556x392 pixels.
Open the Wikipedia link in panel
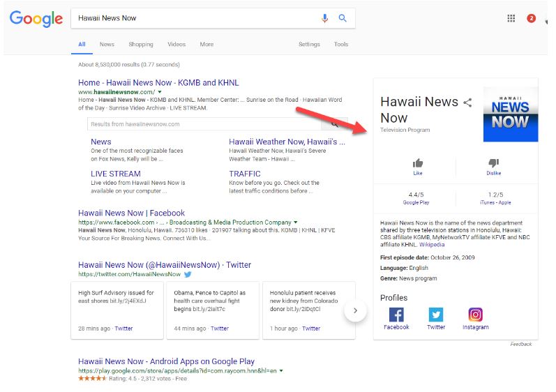[432, 245]
